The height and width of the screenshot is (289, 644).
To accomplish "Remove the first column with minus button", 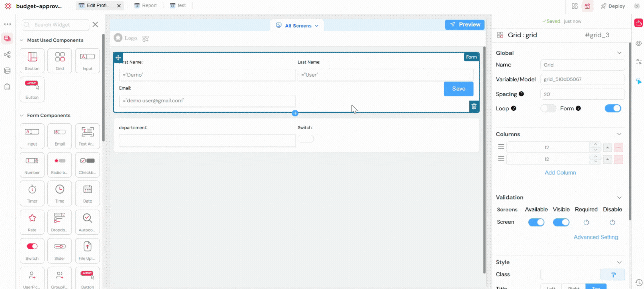I will tap(619, 147).
